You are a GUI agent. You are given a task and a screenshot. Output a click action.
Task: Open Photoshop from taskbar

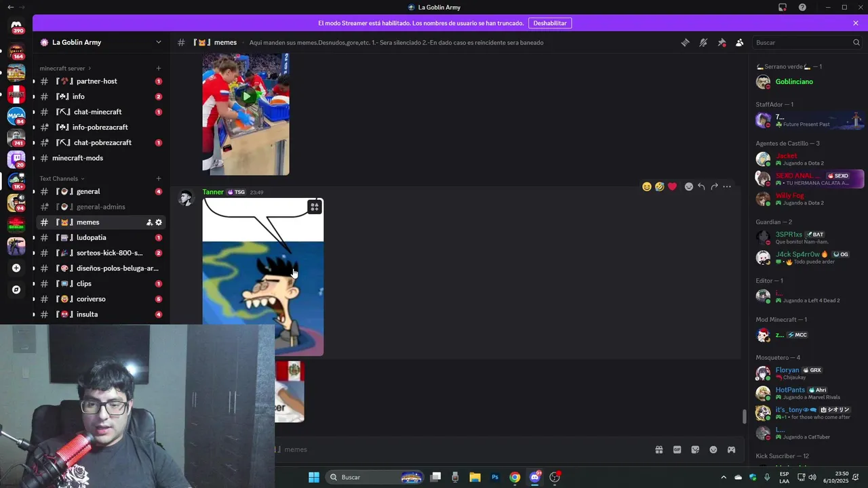coord(495,477)
